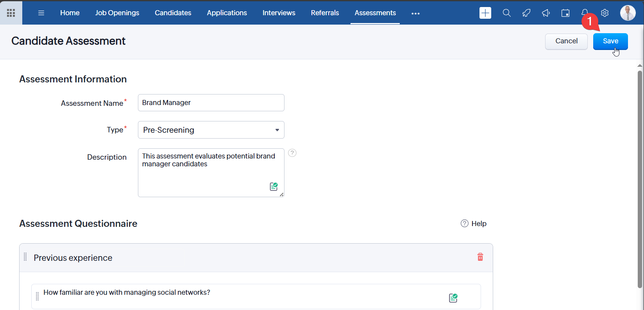Toggle the hamburger sidebar menu
The image size is (644, 310).
click(x=41, y=13)
